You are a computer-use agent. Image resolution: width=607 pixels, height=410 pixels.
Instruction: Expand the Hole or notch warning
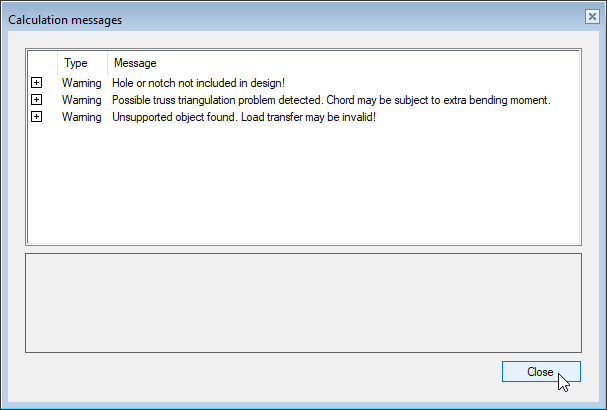37,83
